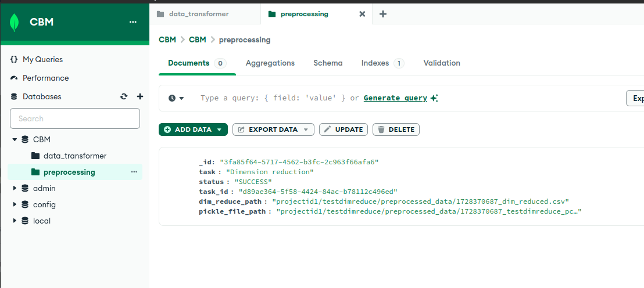
Task: Refresh the databases list
Action: click(x=123, y=96)
